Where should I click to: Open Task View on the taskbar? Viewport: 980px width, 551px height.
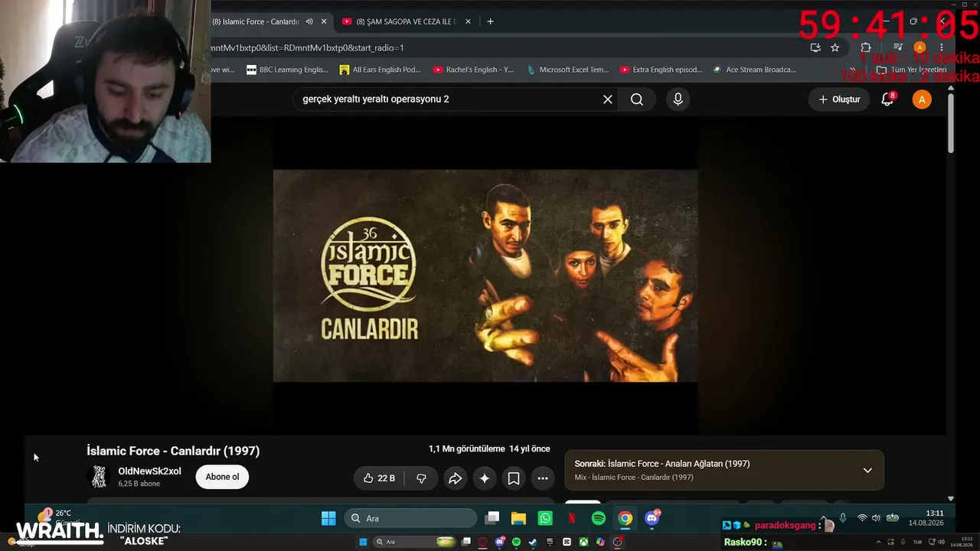tap(492, 518)
